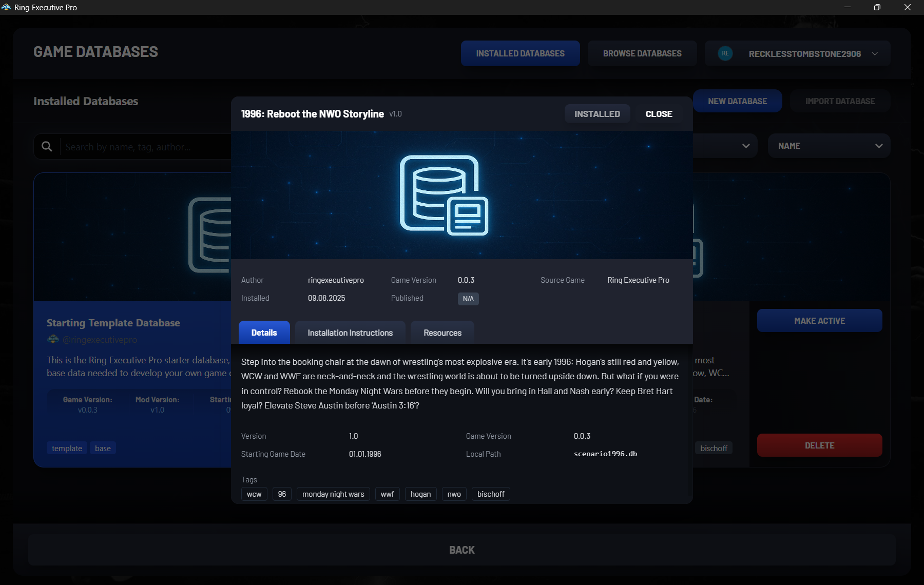This screenshot has height=585, width=924.
Task: Click the nwo tag
Action: pos(454,494)
